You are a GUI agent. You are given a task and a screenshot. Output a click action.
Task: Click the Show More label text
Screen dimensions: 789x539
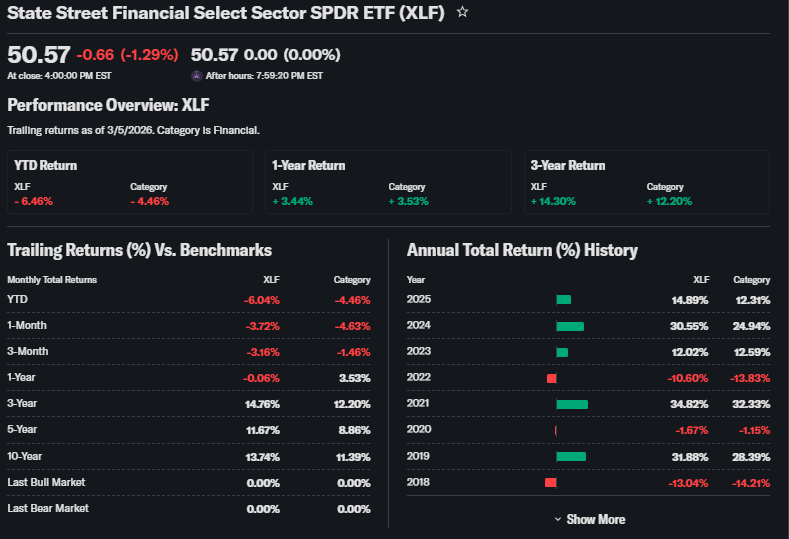coord(596,519)
